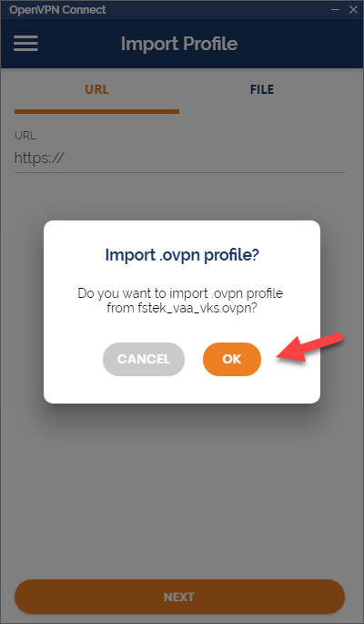The image size is (364, 624).
Task: Open the hamburger menu icon
Action: pyautogui.click(x=25, y=44)
